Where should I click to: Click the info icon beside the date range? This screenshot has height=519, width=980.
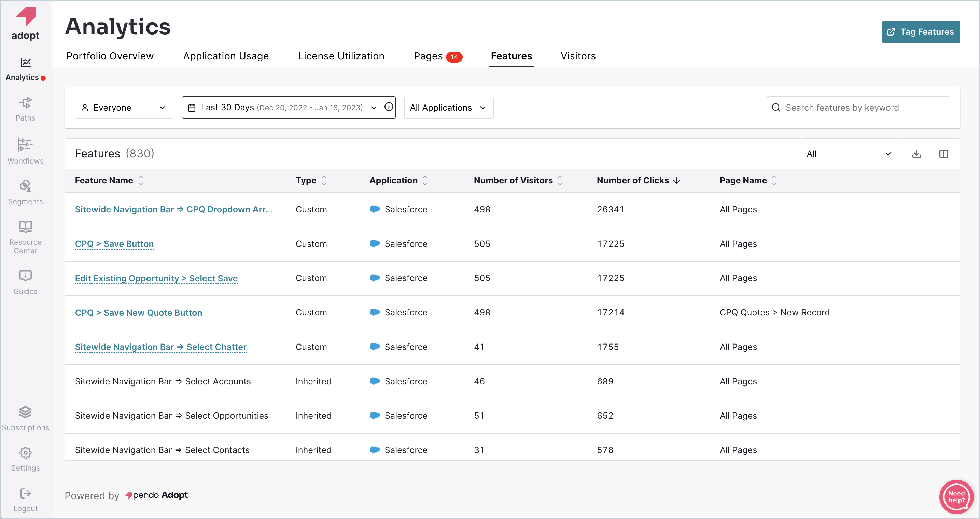pyautogui.click(x=389, y=107)
